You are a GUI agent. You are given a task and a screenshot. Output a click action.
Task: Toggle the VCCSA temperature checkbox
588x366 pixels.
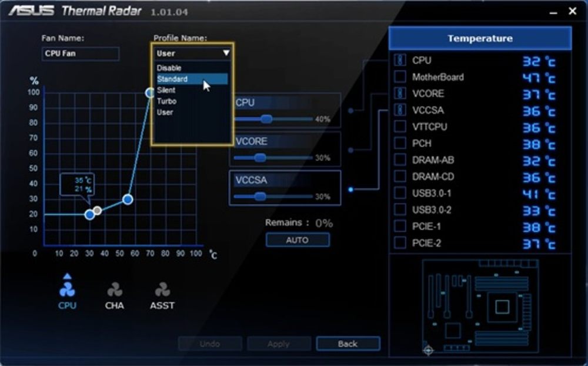click(x=400, y=109)
